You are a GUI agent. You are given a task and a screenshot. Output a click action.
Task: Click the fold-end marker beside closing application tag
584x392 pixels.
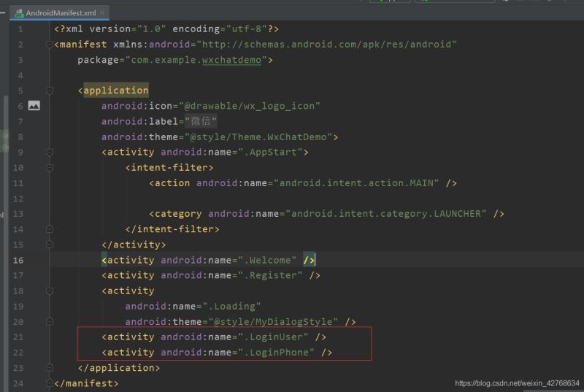click(49, 368)
